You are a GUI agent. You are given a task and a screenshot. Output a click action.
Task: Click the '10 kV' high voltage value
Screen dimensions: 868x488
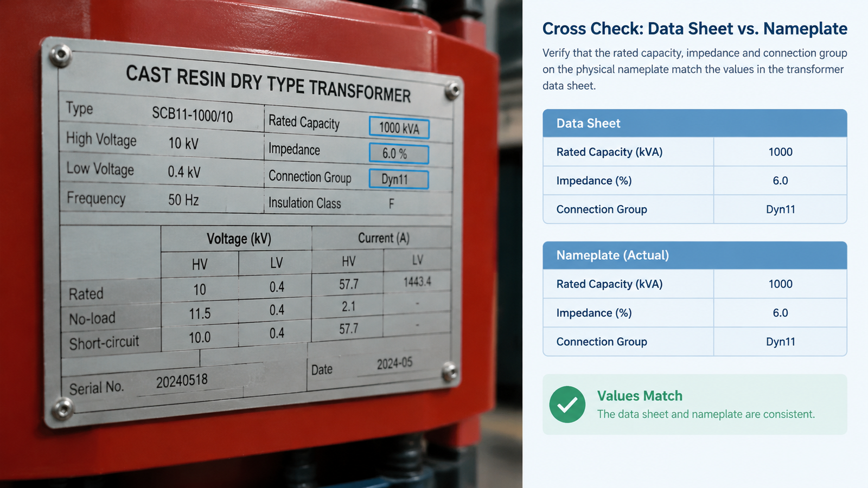point(183,143)
